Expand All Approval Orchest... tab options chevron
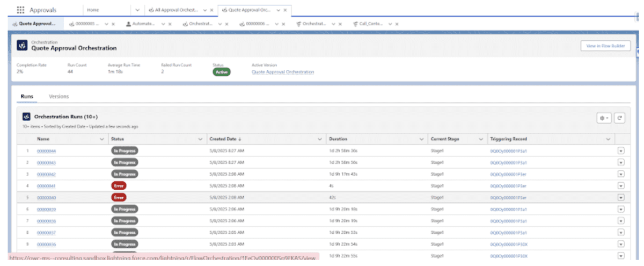Image resolution: width=644 pixels, height=266 pixels. (204, 10)
